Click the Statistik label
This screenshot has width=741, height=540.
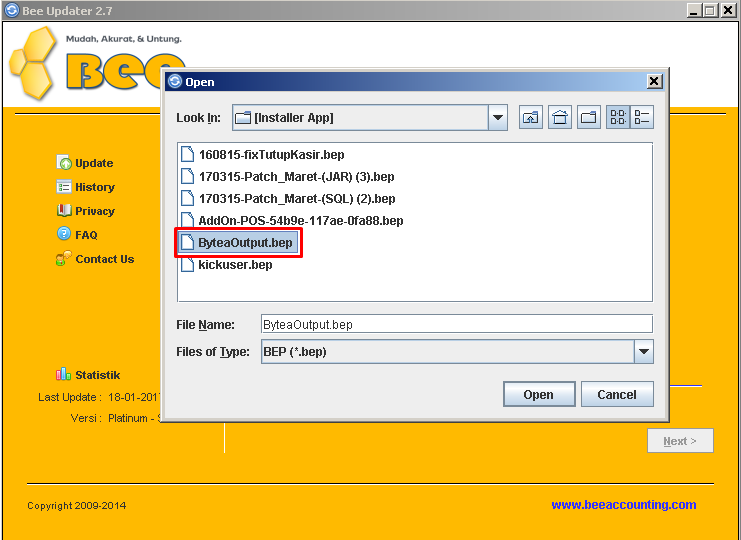click(98, 375)
